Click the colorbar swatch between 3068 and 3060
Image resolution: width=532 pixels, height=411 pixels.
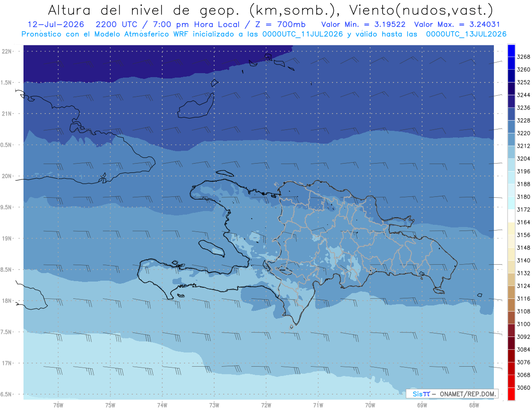tap(511, 381)
